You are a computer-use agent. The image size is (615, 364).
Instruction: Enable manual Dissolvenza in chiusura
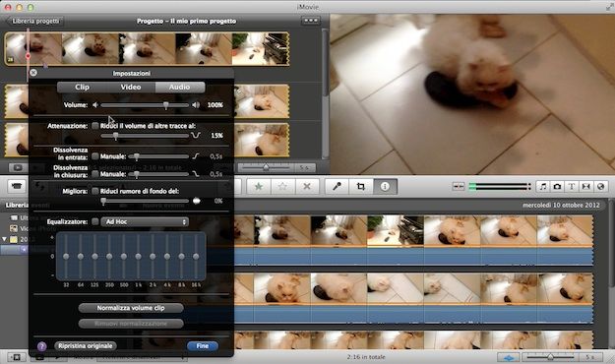coord(94,174)
